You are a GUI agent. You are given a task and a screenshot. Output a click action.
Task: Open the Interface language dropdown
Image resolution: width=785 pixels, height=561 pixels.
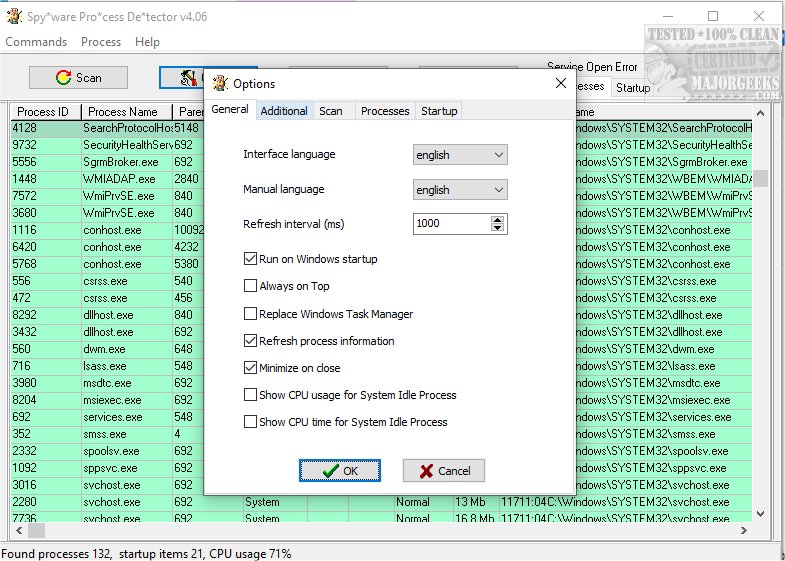click(x=460, y=155)
